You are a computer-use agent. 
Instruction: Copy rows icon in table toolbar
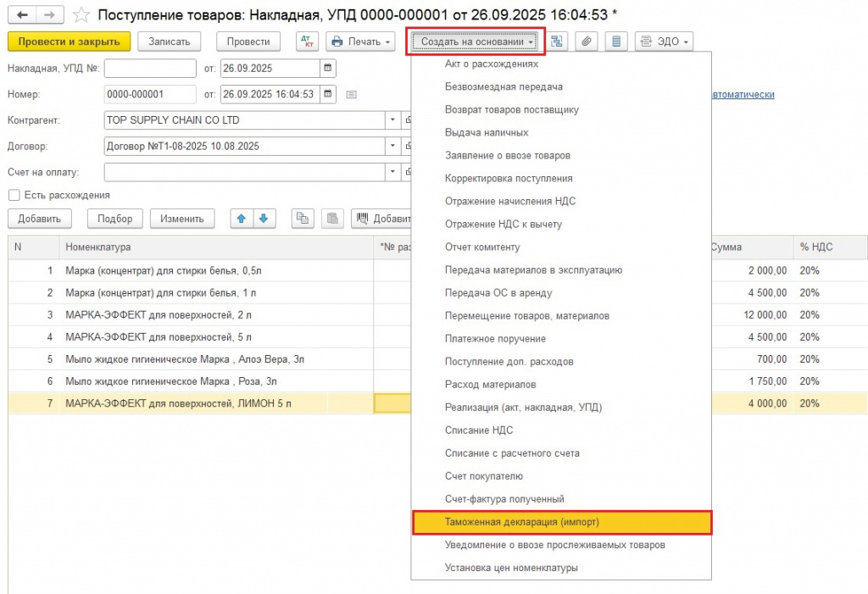[303, 219]
